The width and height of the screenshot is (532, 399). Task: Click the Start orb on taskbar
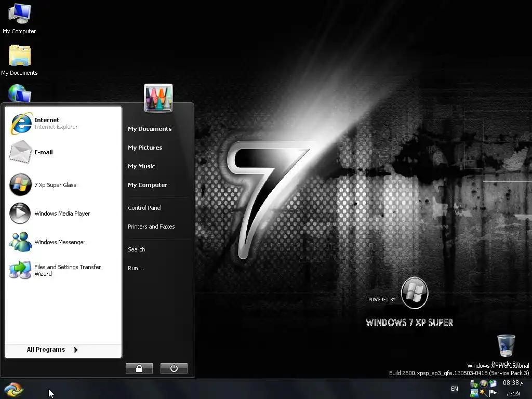pos(14,390)
